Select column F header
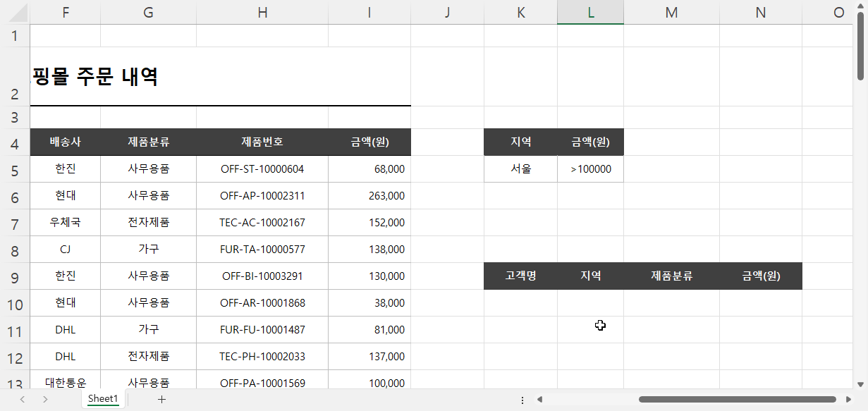The width and height of the screenshot is (868, 411). click(x=66, y=12)
